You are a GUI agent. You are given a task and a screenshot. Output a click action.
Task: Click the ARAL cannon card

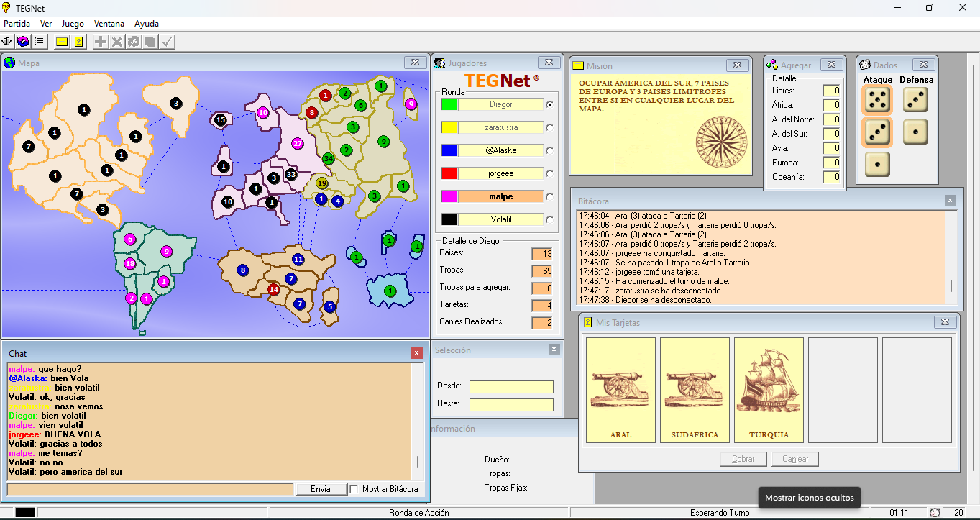click(620, 391)
